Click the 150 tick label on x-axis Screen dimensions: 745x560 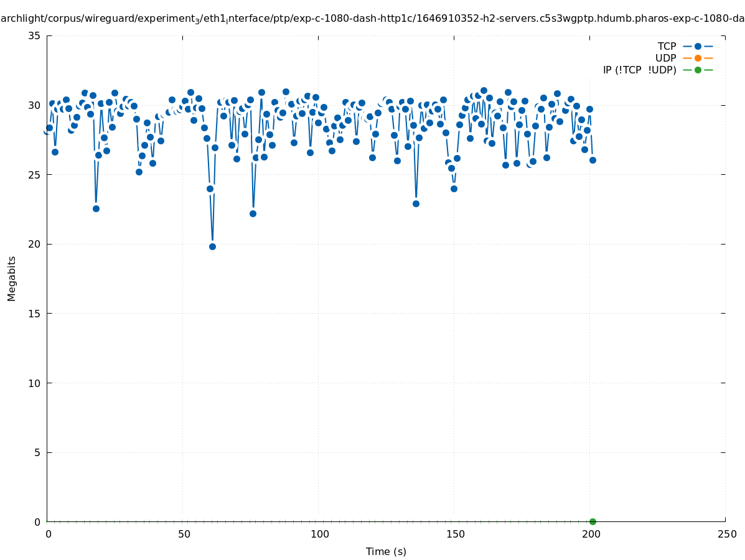[455, 534]
